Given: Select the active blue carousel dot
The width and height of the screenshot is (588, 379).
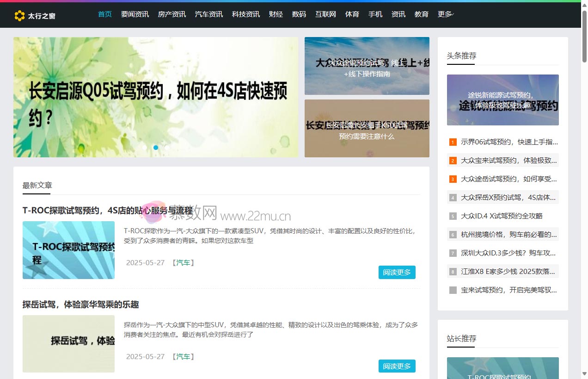Looking at the screenshot, I should click(156, 148).
